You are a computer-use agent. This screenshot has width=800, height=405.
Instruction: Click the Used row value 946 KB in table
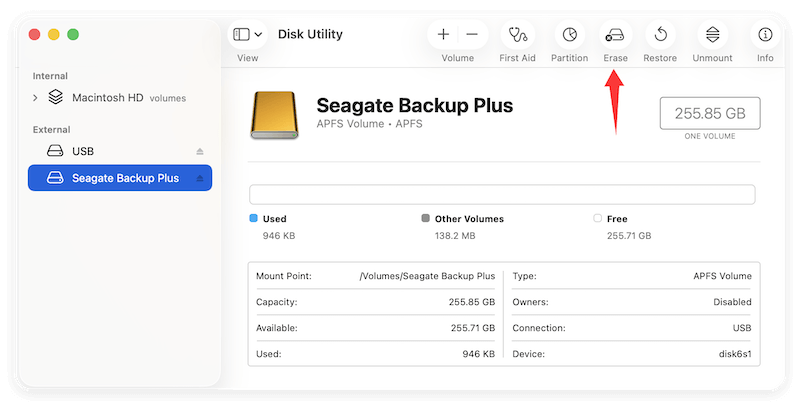pyautogui.click(x=479, y=354)
